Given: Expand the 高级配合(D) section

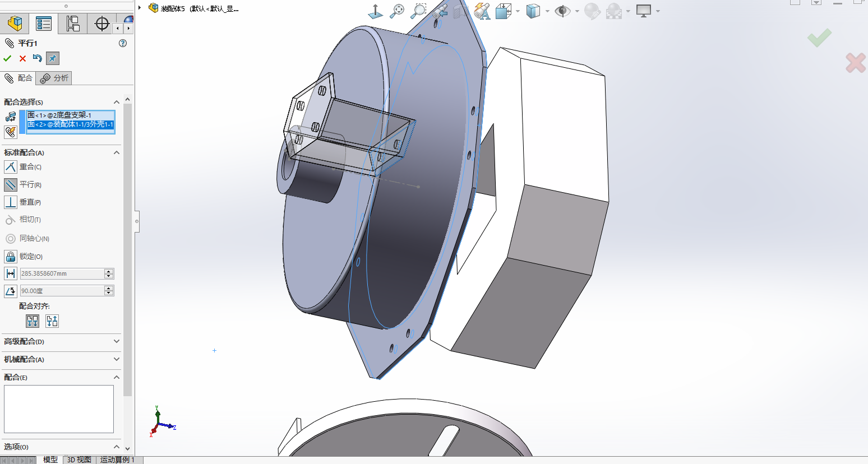Looking at the screenshot, I should click(117, 341).
